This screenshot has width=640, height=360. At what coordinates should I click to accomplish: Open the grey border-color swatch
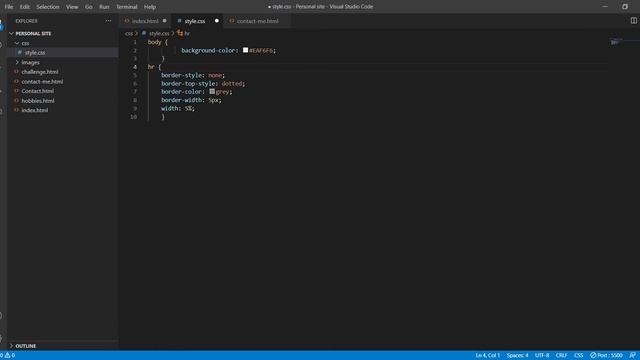tap(212, 91)
